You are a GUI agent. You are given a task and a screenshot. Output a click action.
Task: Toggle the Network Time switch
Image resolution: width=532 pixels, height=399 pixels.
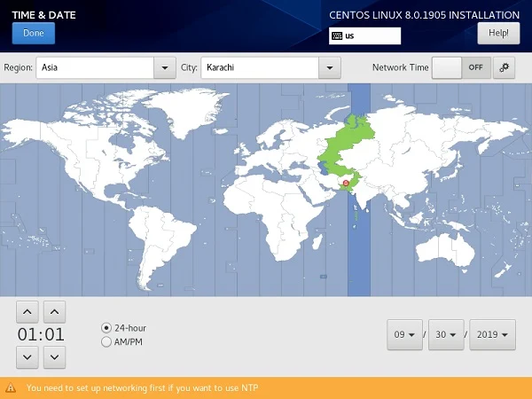(x=461, y=67)
